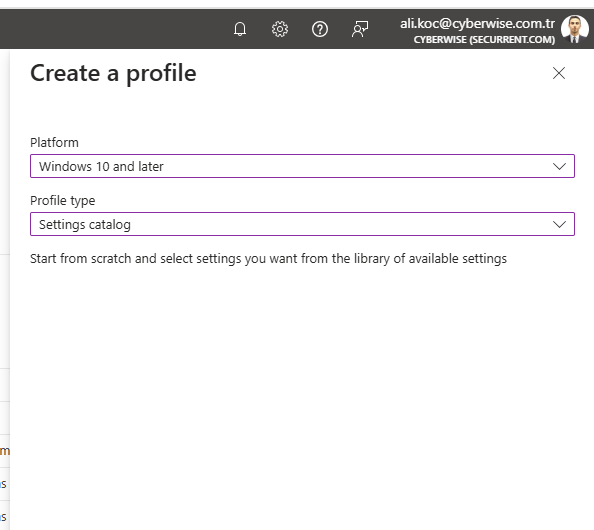The width and height of the screenshot is (594, 530).
Task: Close the Create a profile pane
Action: click(559, 73)
